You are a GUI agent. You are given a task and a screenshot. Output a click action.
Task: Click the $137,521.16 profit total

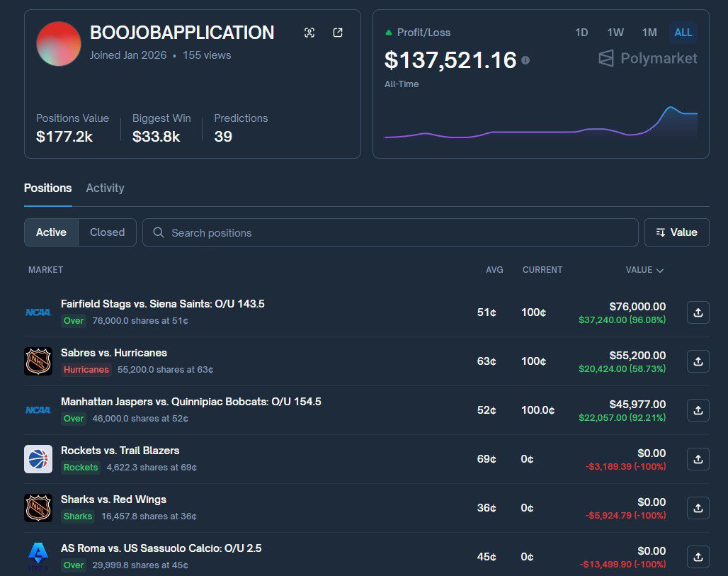(x=450, y=60)
